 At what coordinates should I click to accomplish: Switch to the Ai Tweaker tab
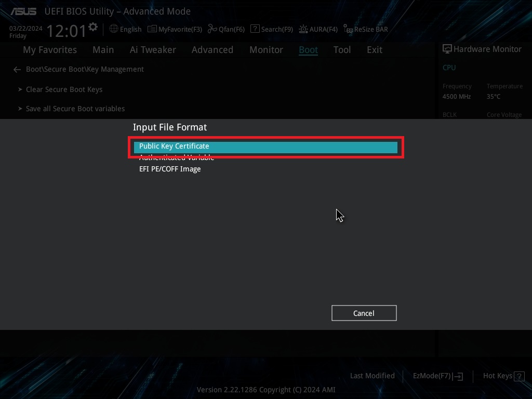coord(153,50)
